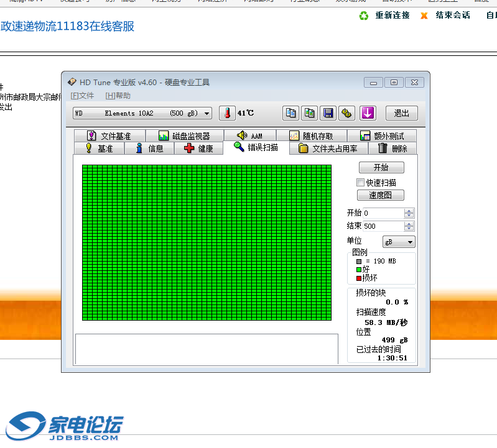Click the 开始 start position input field

[x=384, y=213]
